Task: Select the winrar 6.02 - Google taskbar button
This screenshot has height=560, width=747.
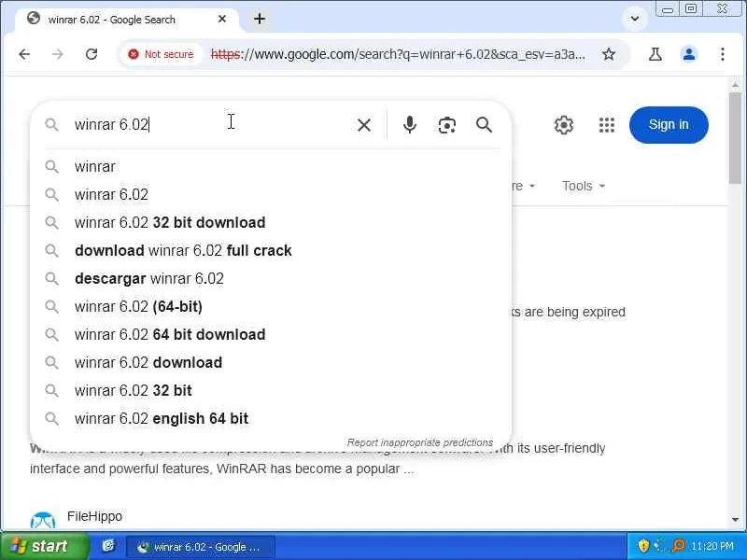Action: [x=200, y=547]
